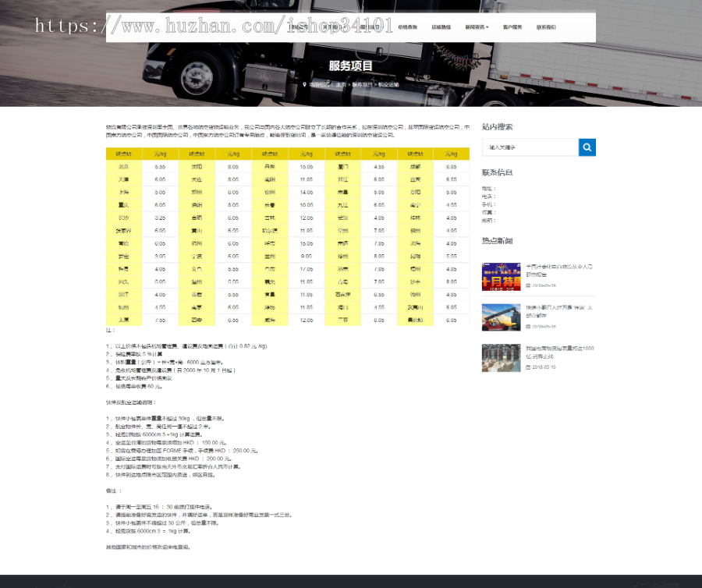Open the 运输路线 navigation link
Viewport: 702px width, 588px height.
point(441,27)
